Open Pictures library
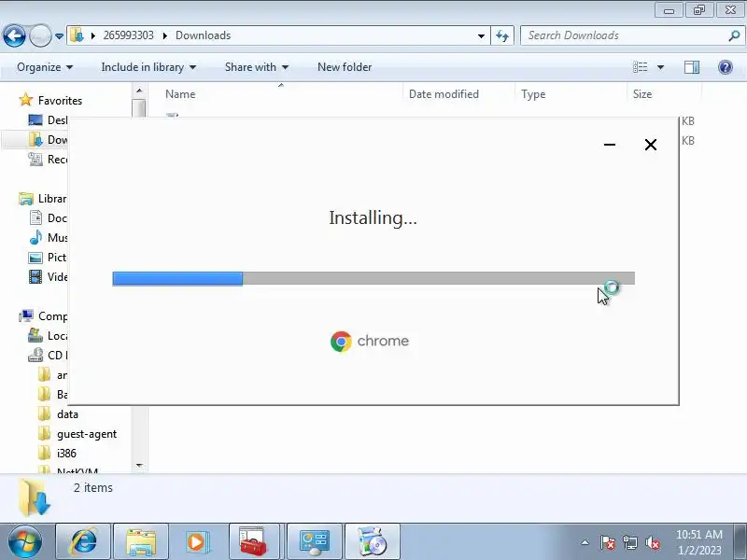Image resolution: width=747 pixels, height=560 pixels. pyautogui.click(x=48, y=258)
